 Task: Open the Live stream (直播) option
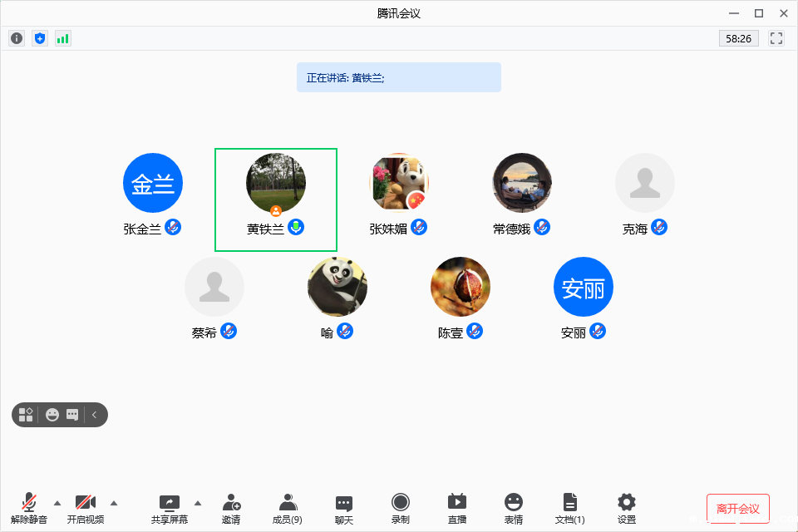click(x=457, y=508)
